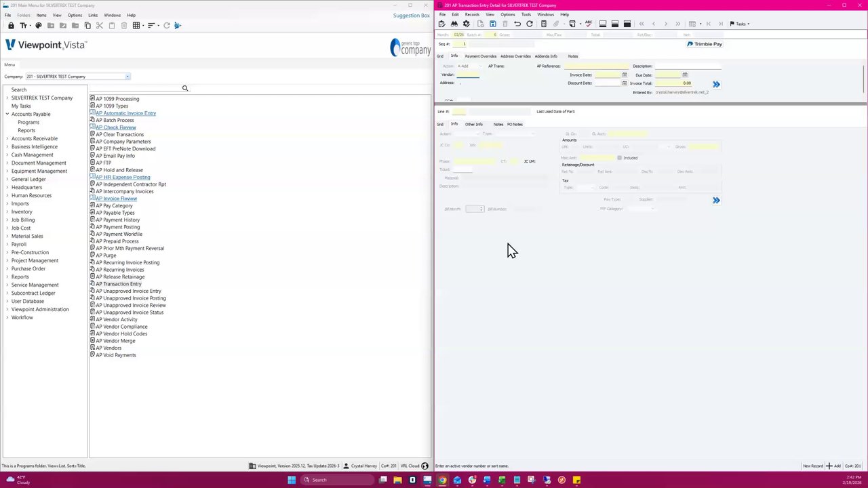Click the first record double-left arrow icon
Viewport: 868px width, 488px height.
pyautogui.click(x=642, y=24)
